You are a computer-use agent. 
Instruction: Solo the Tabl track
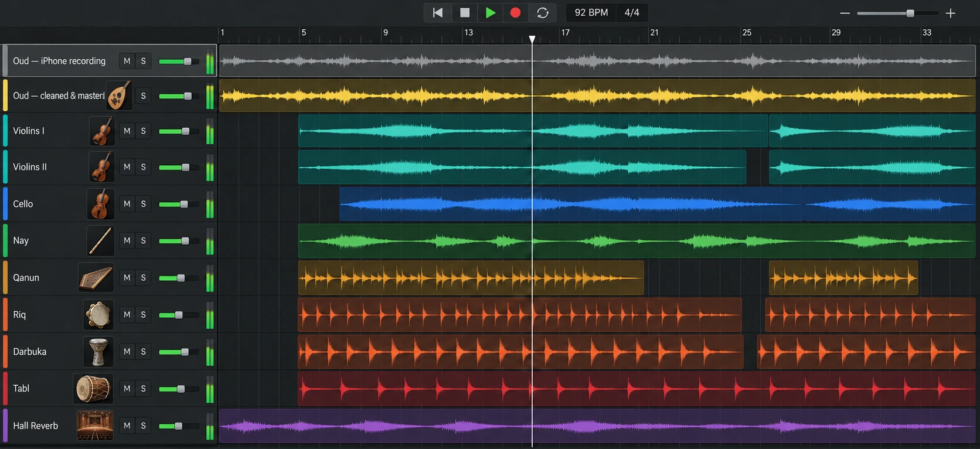pos(144,389)
